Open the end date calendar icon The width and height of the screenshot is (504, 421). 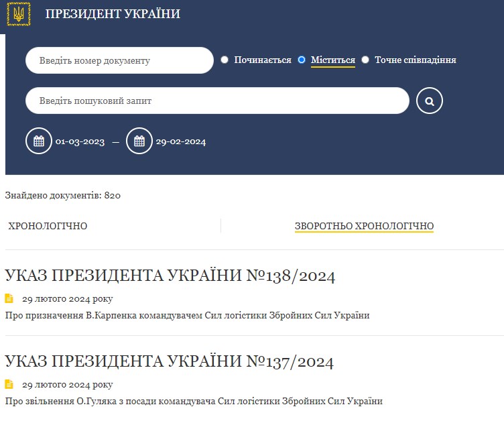pos(139,141)
